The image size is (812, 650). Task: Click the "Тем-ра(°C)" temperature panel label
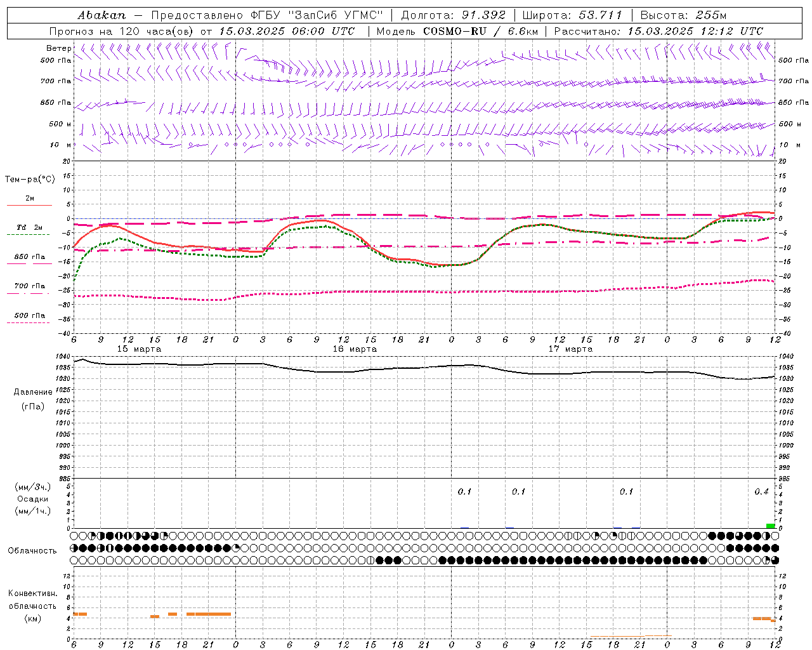pyautogui.click(x=30, y=180)
